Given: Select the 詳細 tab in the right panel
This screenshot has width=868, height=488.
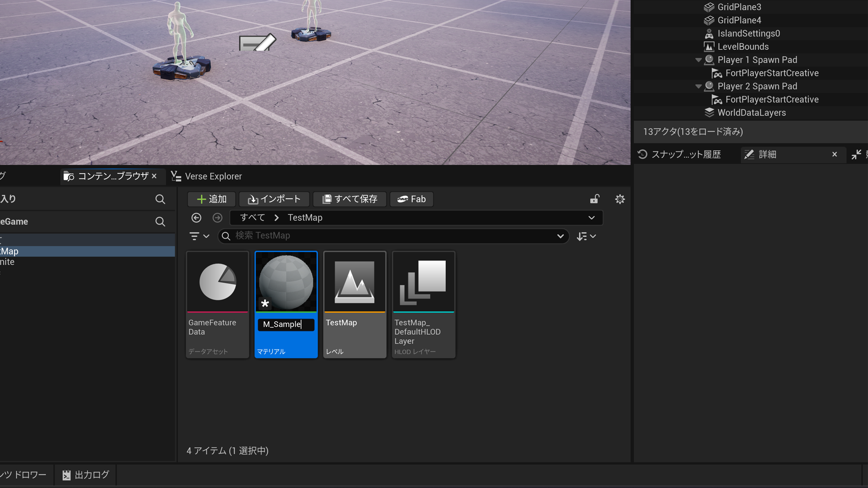Looking at the screenshot, I should coord(767,154).
